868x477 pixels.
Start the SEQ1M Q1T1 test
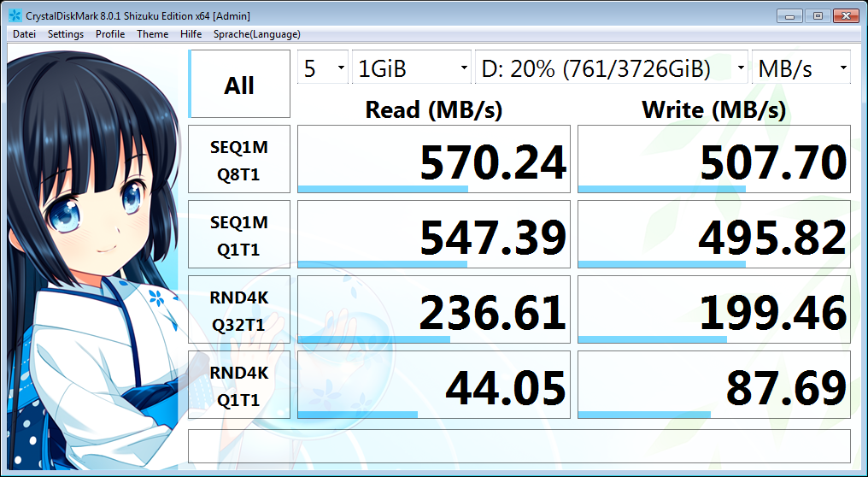pyautogui.click(x=239, y=234)
